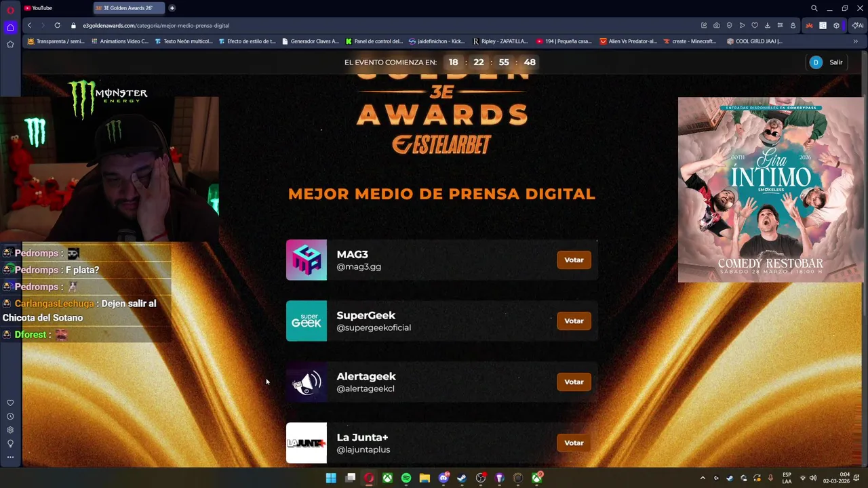Viewport: 868px width, 488px height.
Task: Open sidebar history clock icon
Action: point(10,416)
